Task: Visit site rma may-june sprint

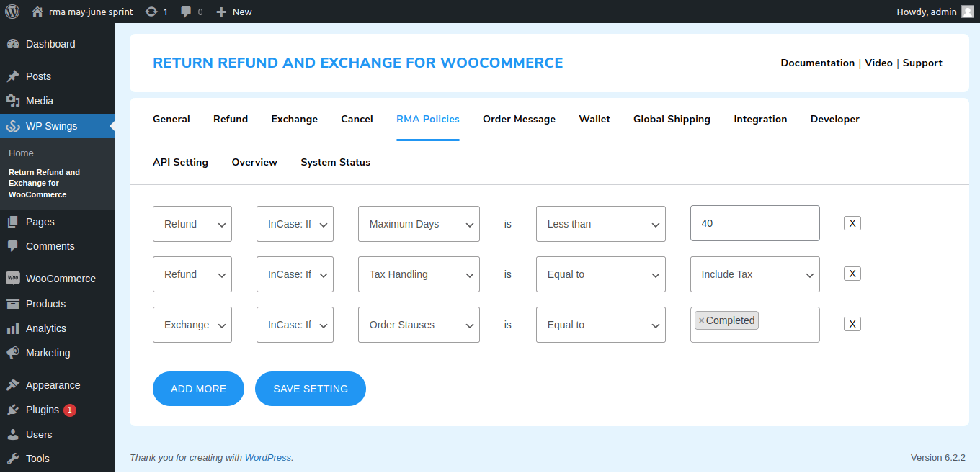Action: tap(82, 12)
